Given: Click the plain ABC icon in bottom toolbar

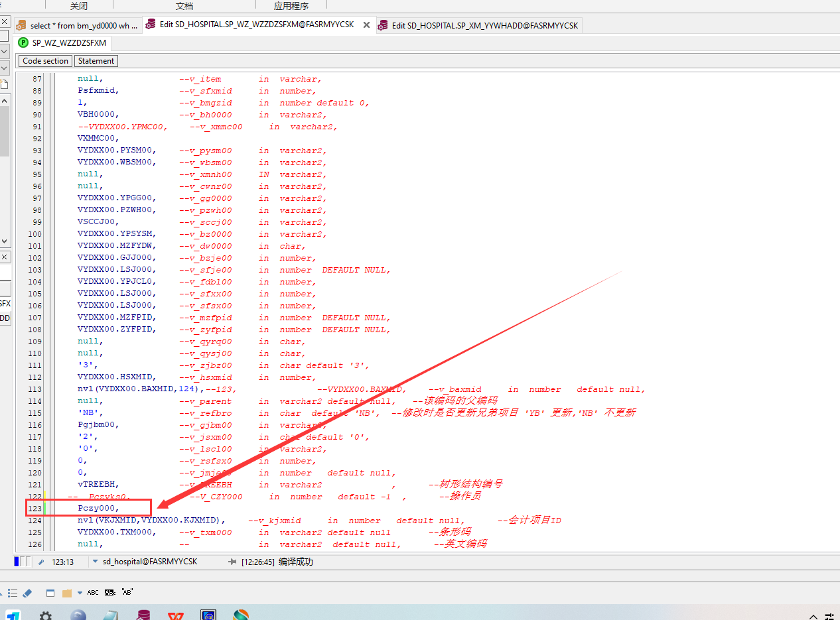Looking at the screenshot, I should pyautogui.click(x=93, y=593).
